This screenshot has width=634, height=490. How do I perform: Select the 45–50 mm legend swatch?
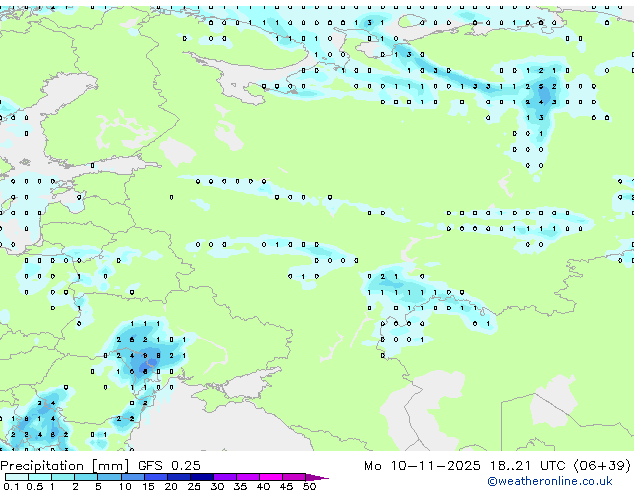[x=294, y=477]
